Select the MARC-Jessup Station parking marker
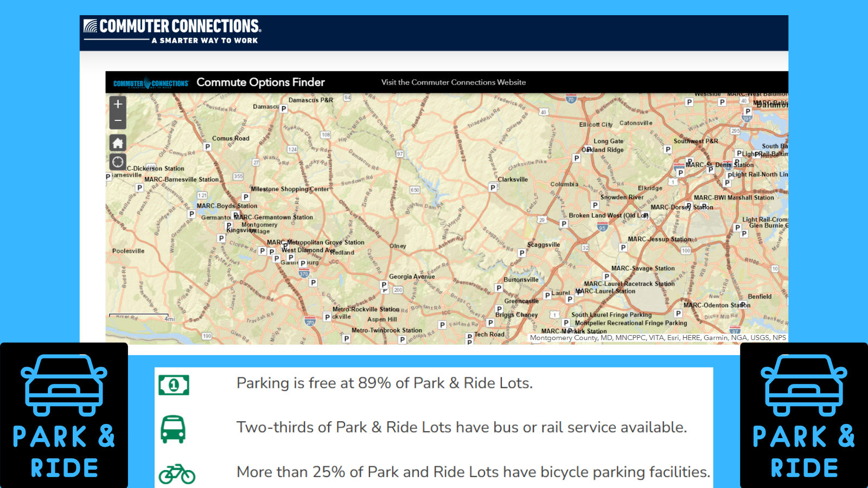The image size is (868, 488). tap(623, 248)
